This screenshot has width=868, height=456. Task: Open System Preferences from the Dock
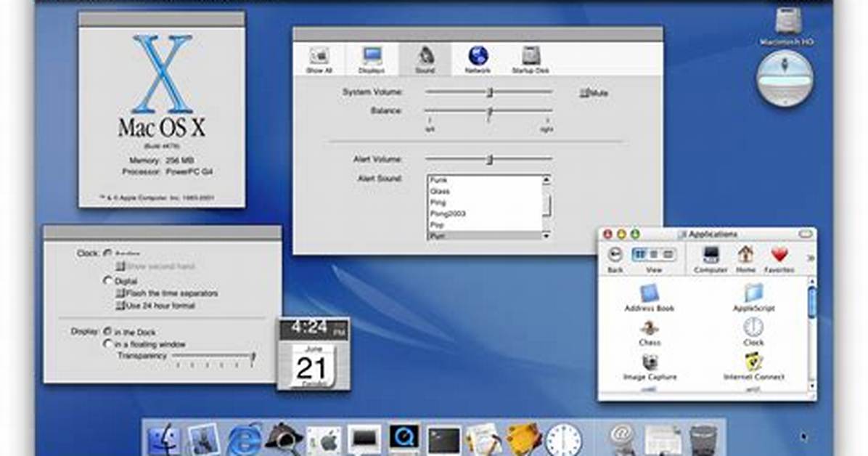pyautogui.click(x=324, y=441)
